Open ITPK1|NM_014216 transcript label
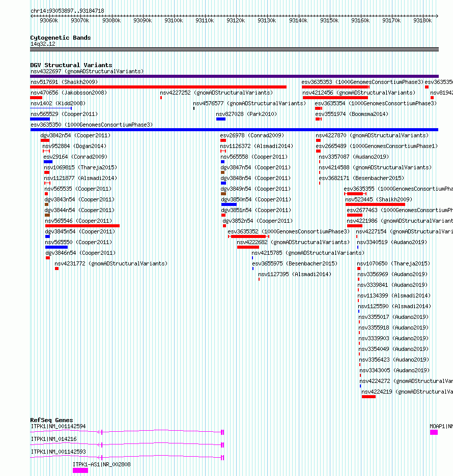 [54, 439]
